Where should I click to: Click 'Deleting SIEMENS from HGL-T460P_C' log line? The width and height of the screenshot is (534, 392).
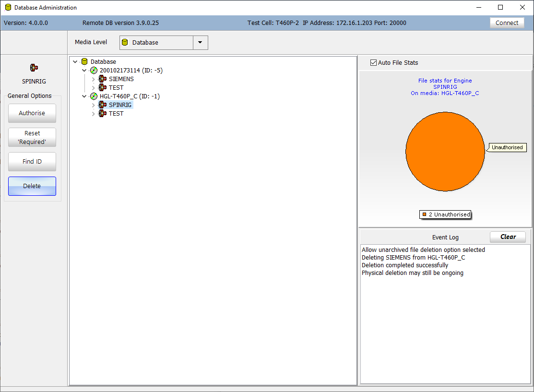coord(413,258)
